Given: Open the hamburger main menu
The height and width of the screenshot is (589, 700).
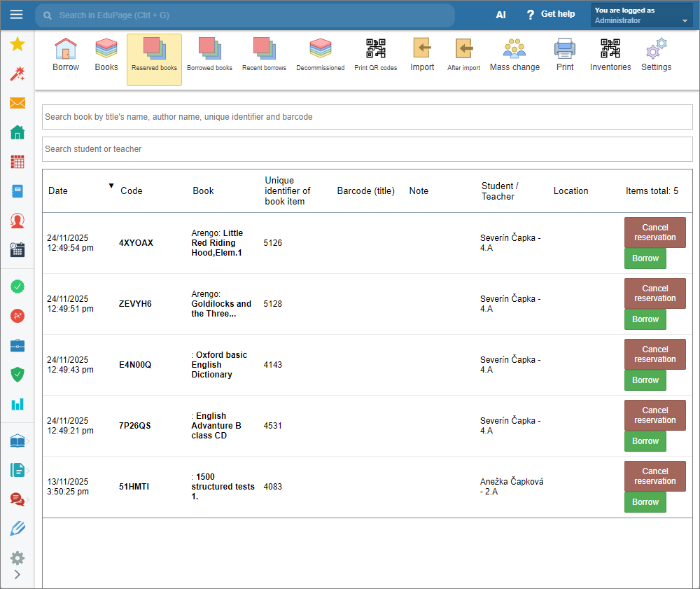Looking at the screenshot, I should tap(17, 15).
